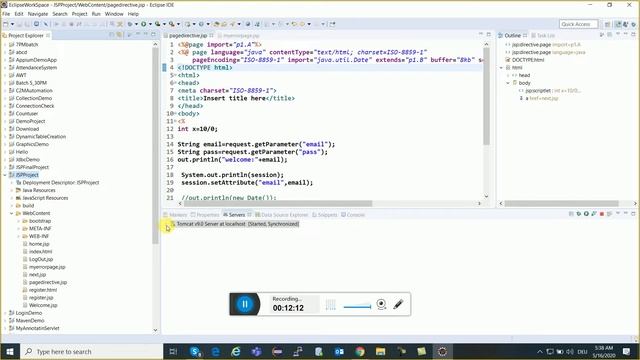The width and height of the screenshot is (640, 360).
Task: Open Outlook from the taskbar
Action: click(x=339, y=351)
